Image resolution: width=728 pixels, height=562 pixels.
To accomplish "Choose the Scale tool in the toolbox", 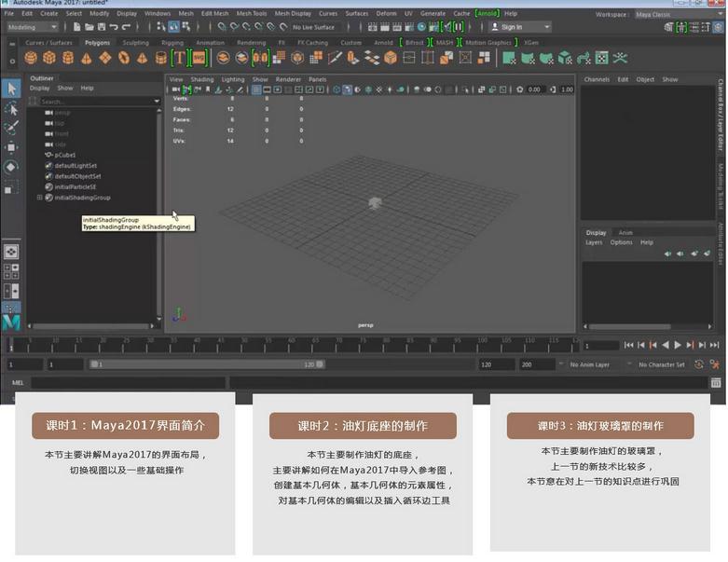I will (11, 187).
